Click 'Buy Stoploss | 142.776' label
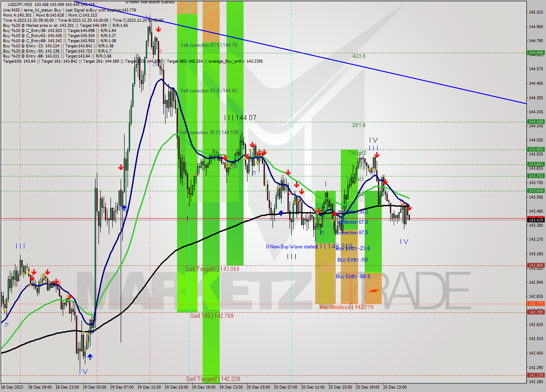The width and height of the screenshot is (546, 392). [x=346, y=307]
